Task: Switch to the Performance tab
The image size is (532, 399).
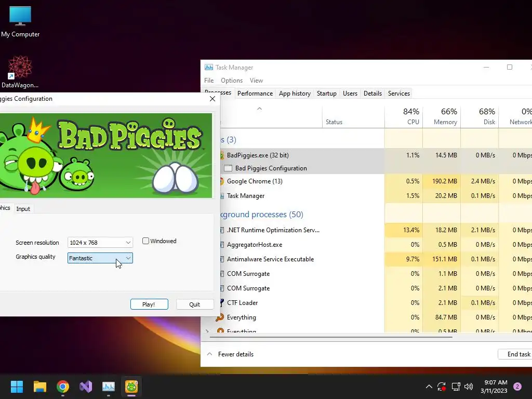Action: tap(255, 94)
